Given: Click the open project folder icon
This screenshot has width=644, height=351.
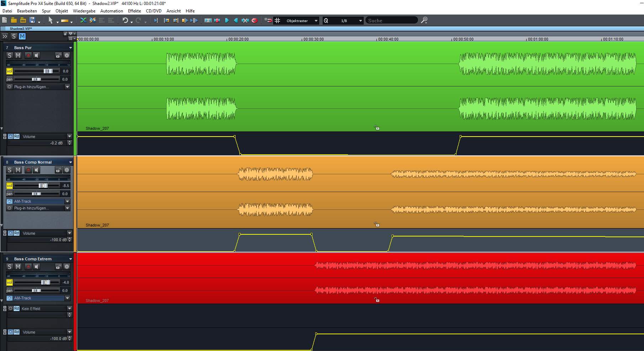Looking at the screenshot, I should 14,20.
